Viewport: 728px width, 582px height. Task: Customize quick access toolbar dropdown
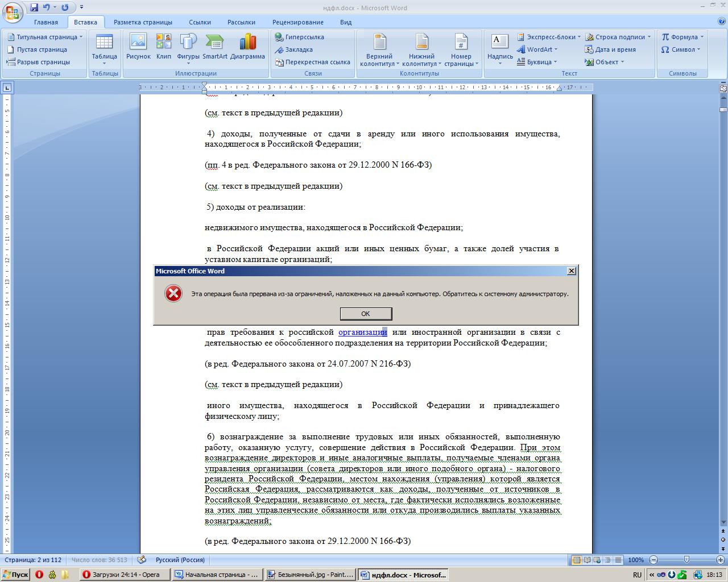82,7
